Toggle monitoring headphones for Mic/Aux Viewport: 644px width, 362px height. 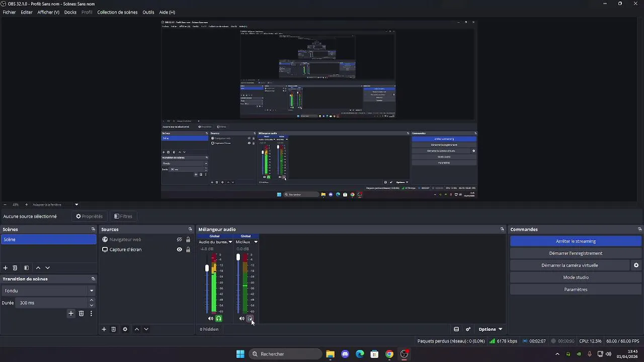click(250, 318)
